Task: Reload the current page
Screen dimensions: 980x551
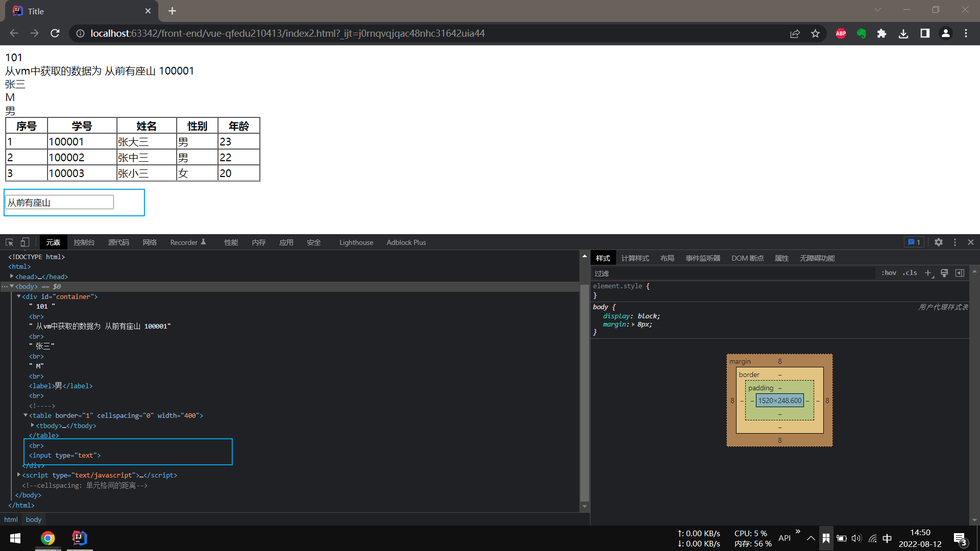Action: (55, 33)
